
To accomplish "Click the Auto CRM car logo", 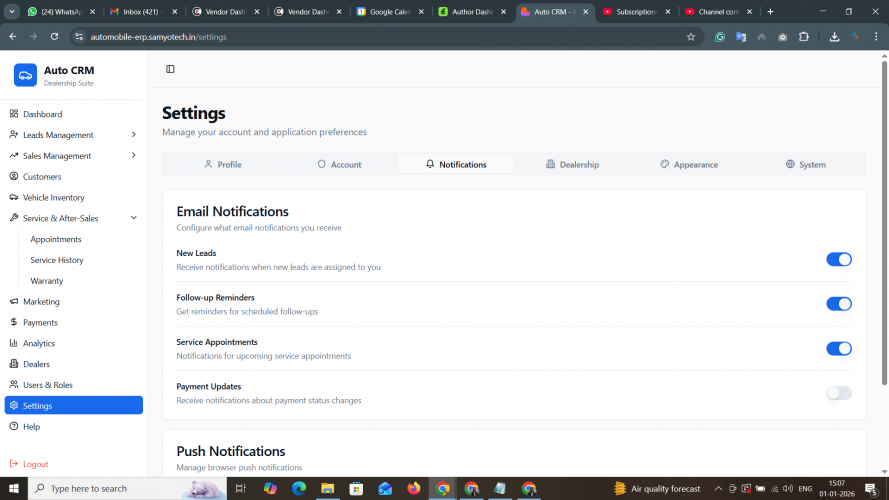I will 26,75.
